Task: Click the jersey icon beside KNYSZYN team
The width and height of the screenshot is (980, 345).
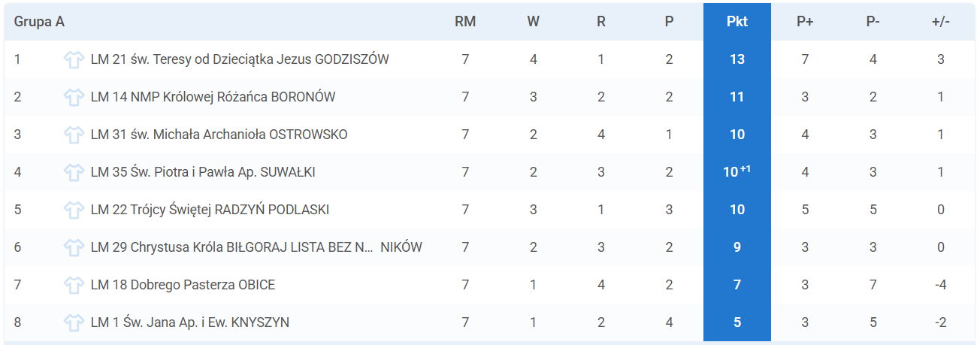Action: click(74, 322)
